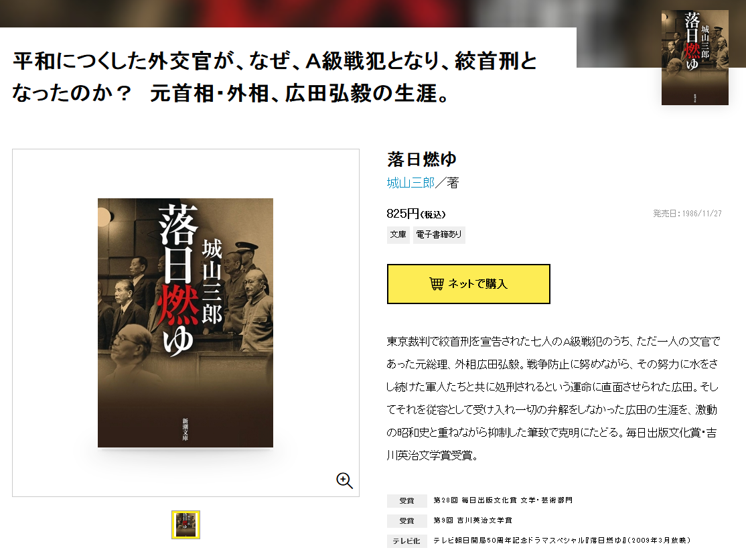Screen dimensions: 746x560
Task: Click the book cover thumbnail in top banner
Action: (x=694, y=57)
